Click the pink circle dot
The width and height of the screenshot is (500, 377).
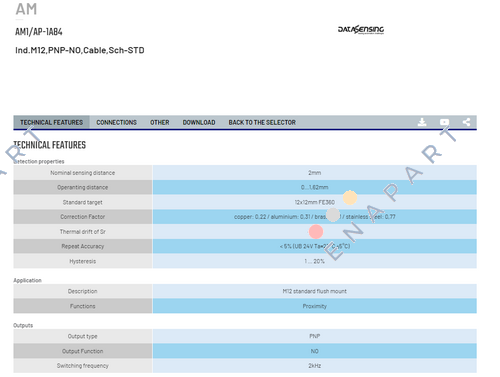pos(316,232)
